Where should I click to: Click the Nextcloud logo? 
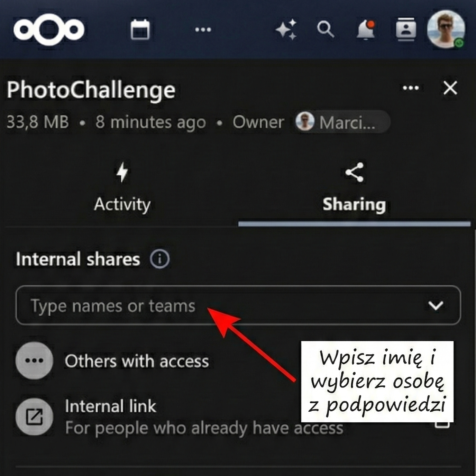pos(49,29)
